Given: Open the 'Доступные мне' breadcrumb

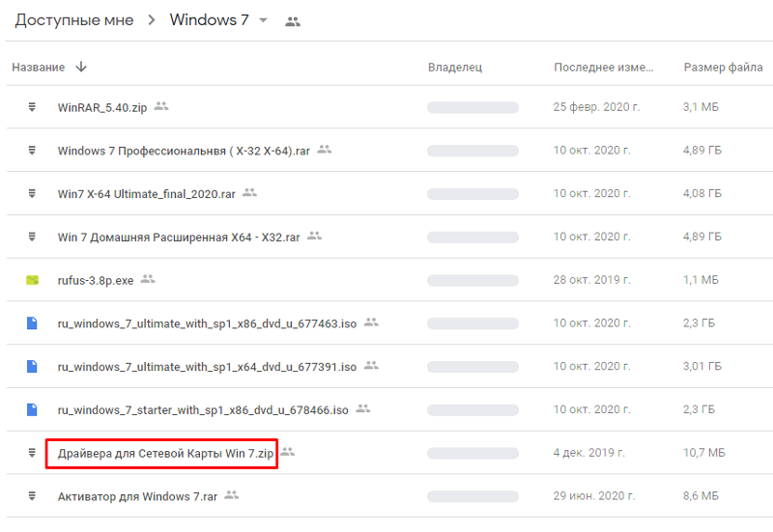Looking at the screenshot, I should [74, 20].
